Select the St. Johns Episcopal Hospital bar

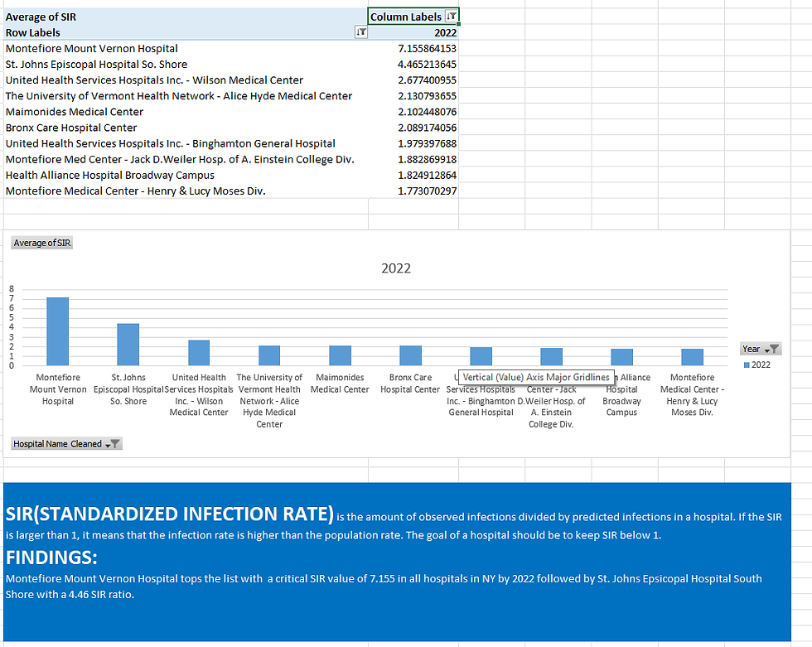[x=128, y=345]
